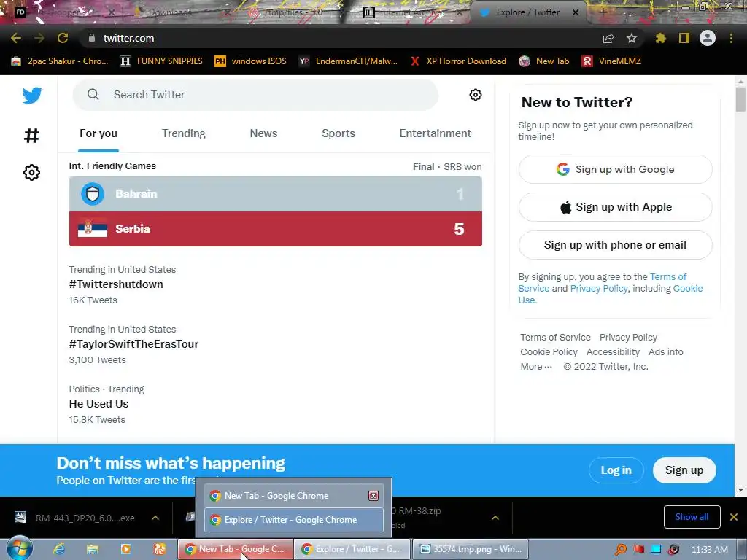
Task: Bookmark this tab with the star icon
Action: (x=631, y=38)
